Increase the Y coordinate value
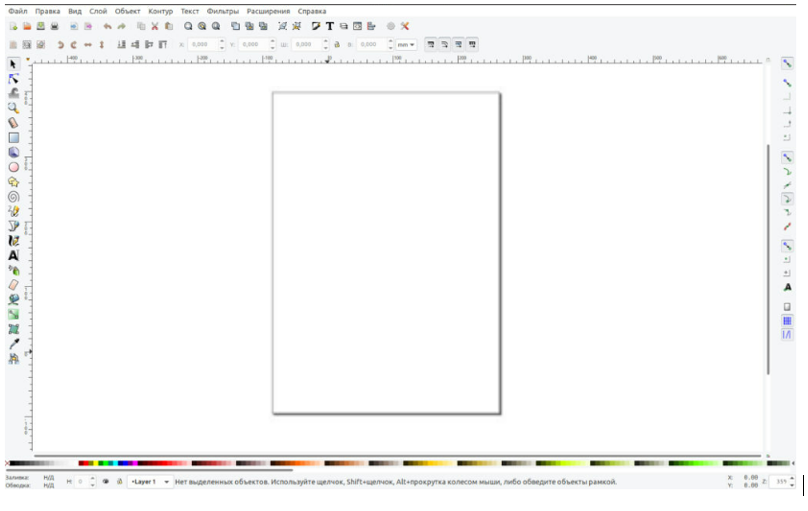This screenshot has height=511, width=808. [273, 42]
